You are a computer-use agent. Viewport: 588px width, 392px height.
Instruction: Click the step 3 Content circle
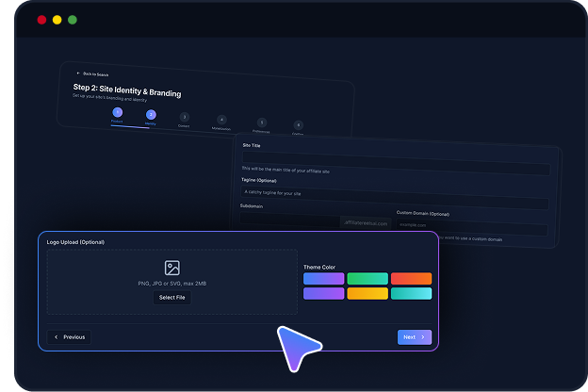coord(185,117)
